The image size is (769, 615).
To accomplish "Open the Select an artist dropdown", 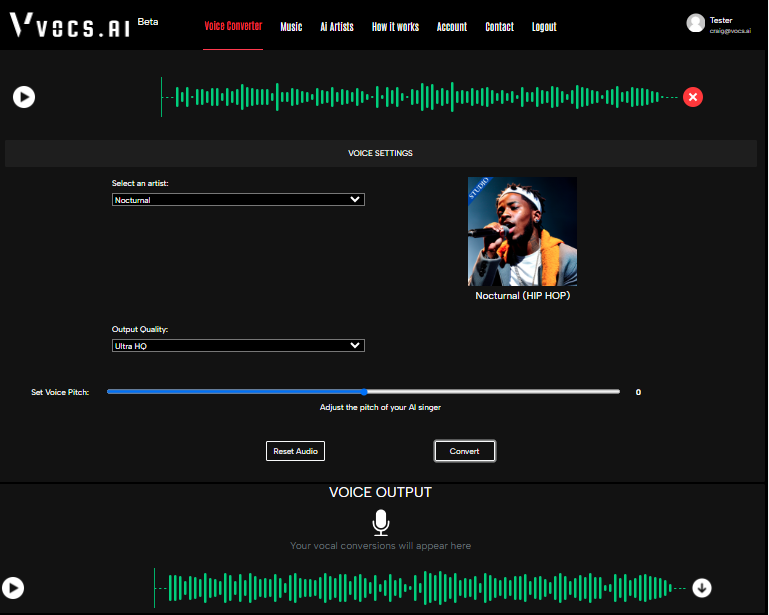I will (238, 200).
